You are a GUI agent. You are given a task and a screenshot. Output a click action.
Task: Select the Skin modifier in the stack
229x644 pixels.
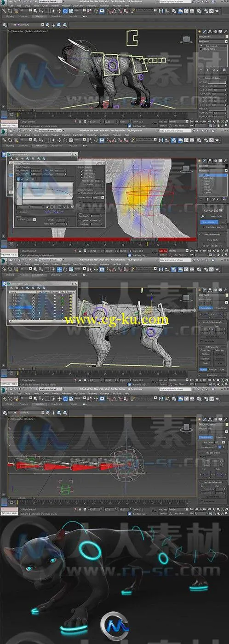pyautogui.click(x=213, y=175)
